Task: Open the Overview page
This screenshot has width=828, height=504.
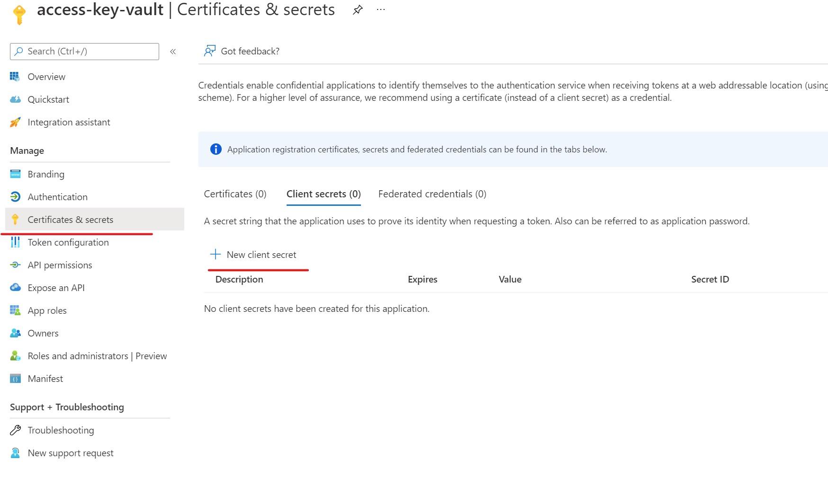Action: point(46,77)
